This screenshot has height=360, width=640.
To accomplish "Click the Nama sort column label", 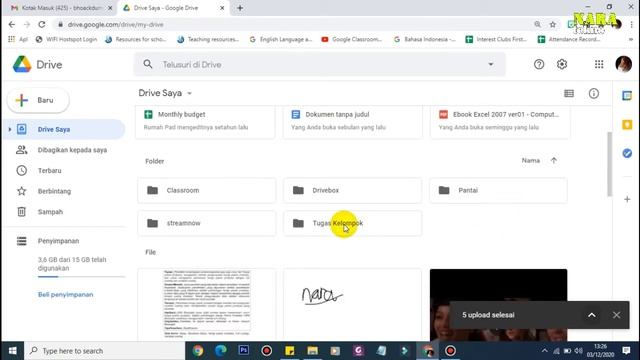I will tap(531, 160).
